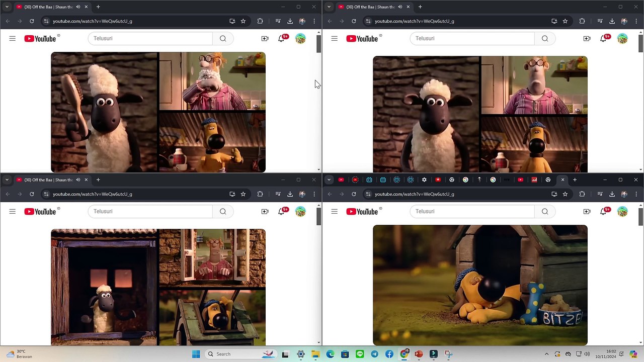The height and width of the screenshot is (362, 644).
Task: Open a new tab in the top-right window
Action: 420,7
